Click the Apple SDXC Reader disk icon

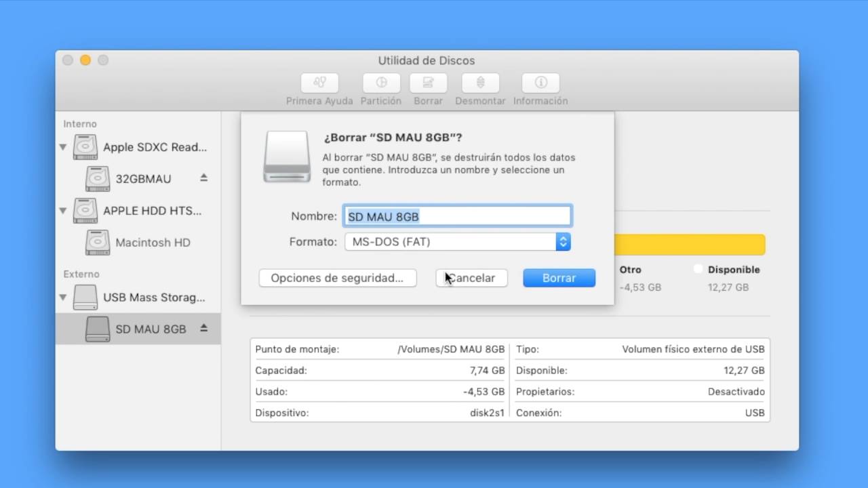[x=85, y=147]
